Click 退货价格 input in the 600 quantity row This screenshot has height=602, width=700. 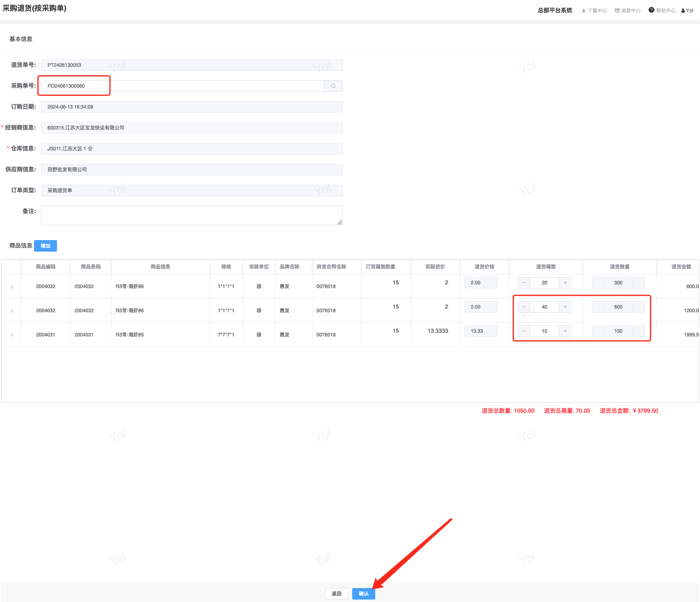point(481,307)
